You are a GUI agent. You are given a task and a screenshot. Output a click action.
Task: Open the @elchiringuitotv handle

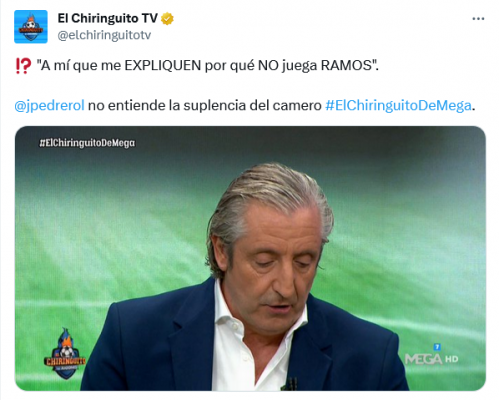point(104,35)
